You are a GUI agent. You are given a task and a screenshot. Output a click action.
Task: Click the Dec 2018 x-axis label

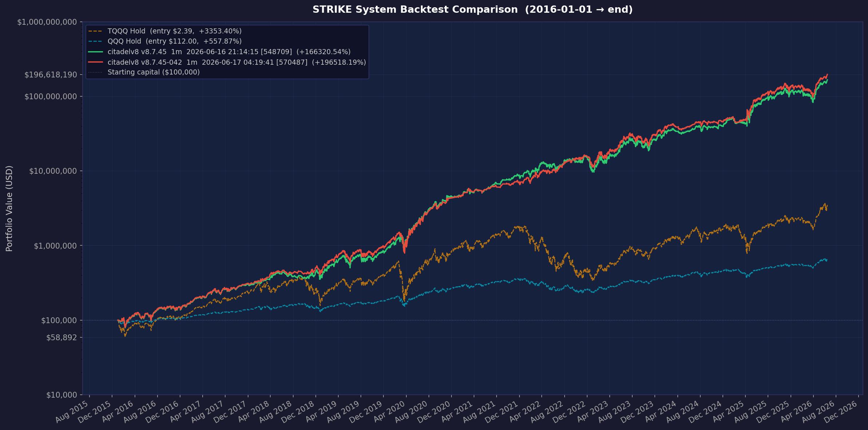pyautogui.click(x=298, y=411)
